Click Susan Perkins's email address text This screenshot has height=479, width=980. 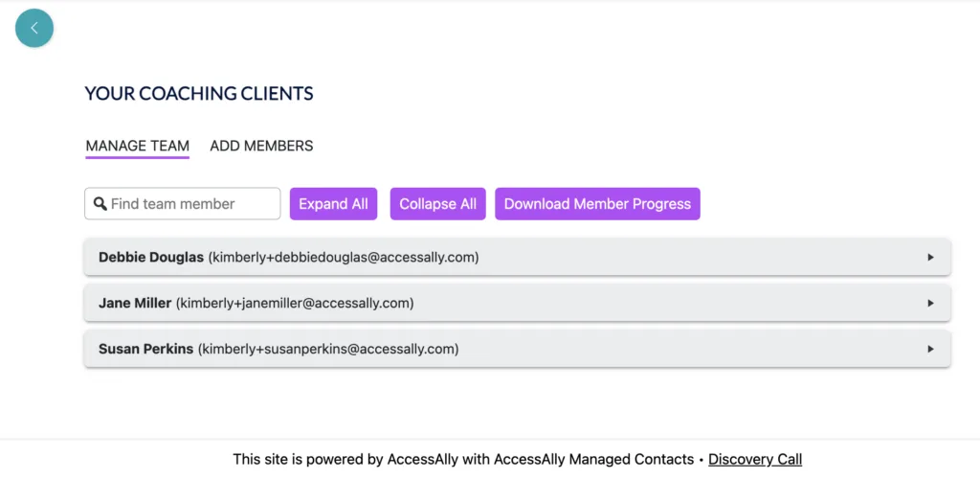[x=328, y=349]
